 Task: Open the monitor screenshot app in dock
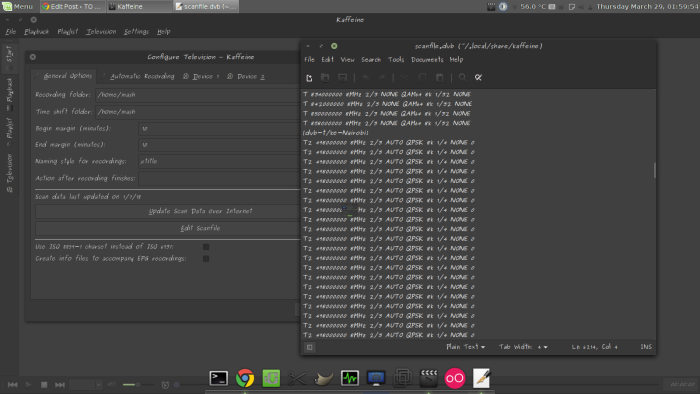tap(376, 378)
